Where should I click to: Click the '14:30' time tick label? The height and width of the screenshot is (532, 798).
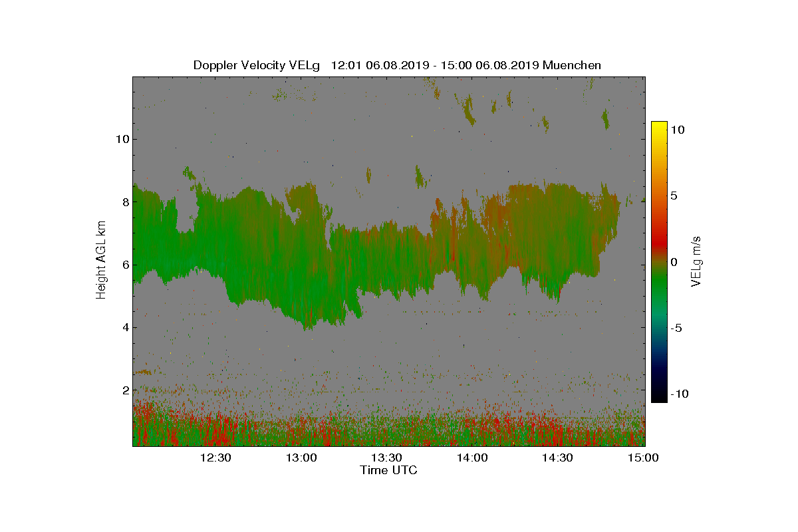coord(557,458)
